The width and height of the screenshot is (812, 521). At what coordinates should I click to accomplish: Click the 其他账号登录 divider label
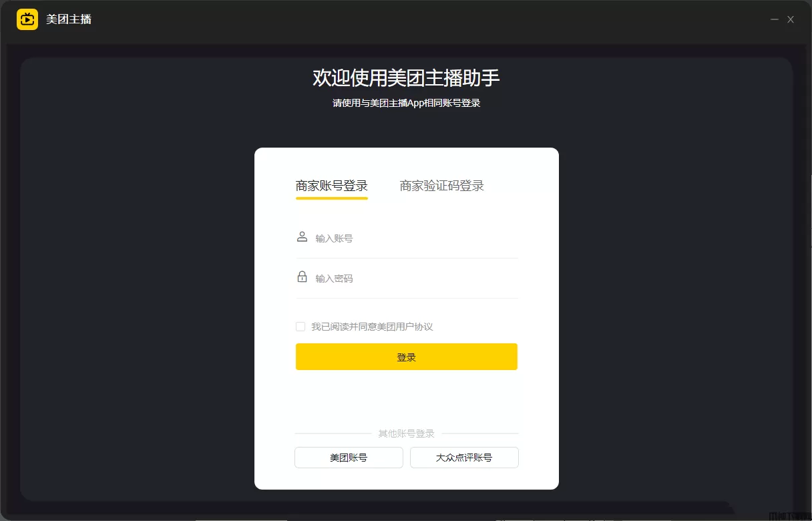[406, 433]
